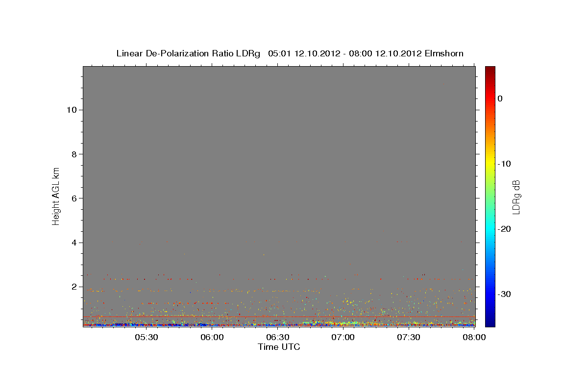Click the height tick label 8
This screenshot has width=588, height=392.
74,154
